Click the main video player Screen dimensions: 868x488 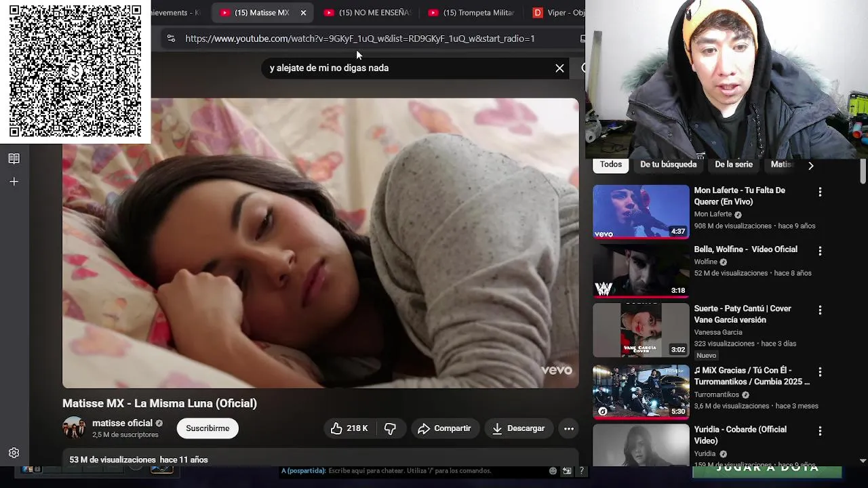point(321,243)
